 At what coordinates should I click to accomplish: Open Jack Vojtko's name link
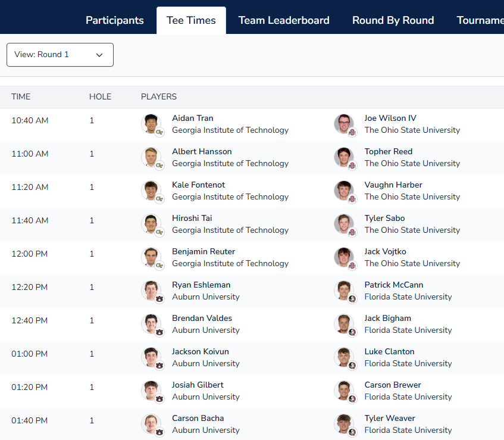pyautogui.click(x=385, y=251)
